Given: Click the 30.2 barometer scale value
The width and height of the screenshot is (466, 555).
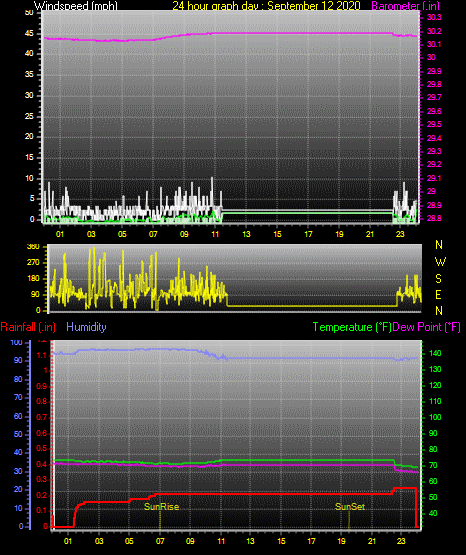Looking at the screenshot, I should tap(434, 31).
